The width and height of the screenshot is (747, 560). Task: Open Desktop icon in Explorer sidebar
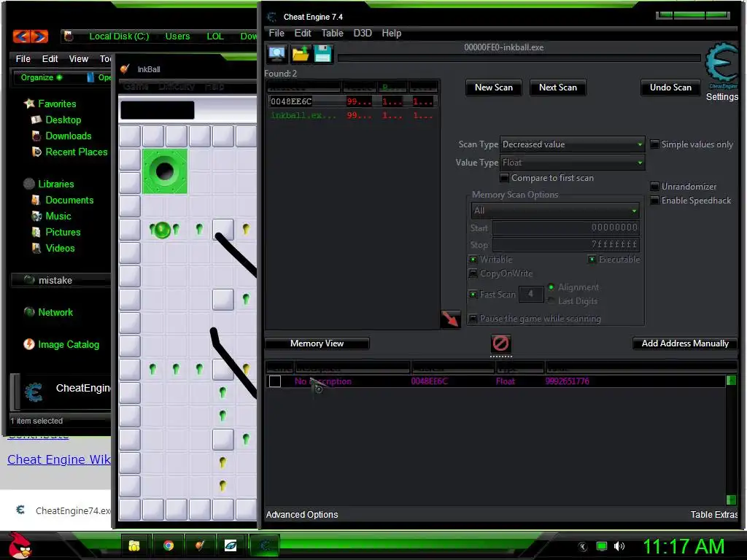36,120
